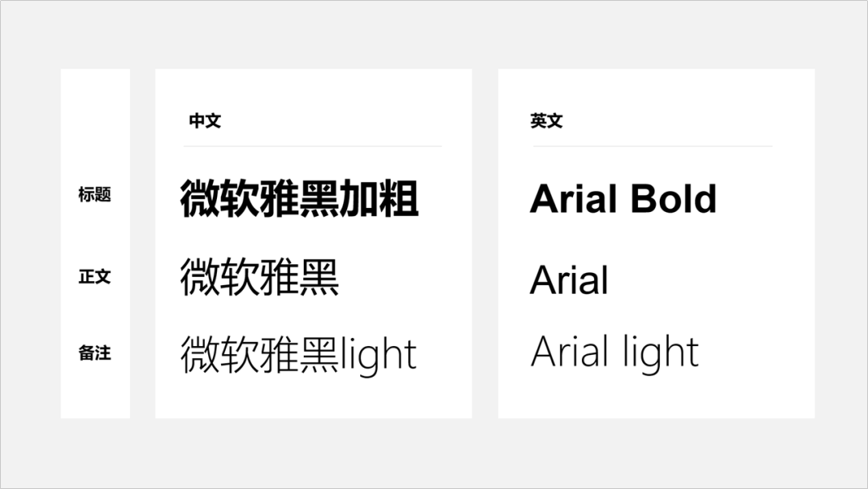
Task: Click the 英文 column header
Action: click(x=547, y=120)
